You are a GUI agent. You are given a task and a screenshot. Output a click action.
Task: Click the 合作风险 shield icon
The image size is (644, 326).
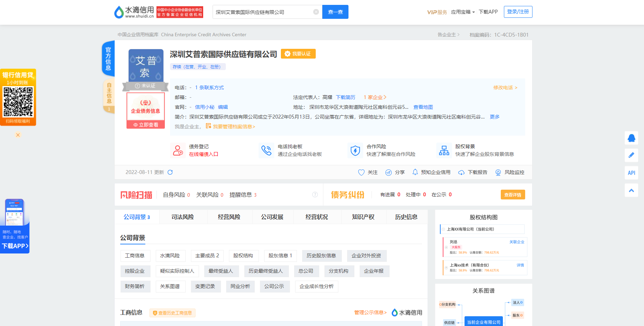coord(355,150)
